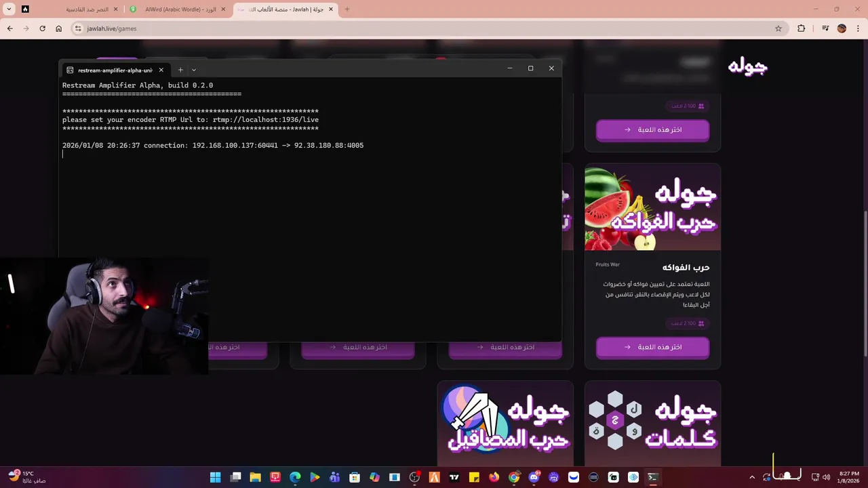This screenshot has width=868, height=488.
Task: Click the جوله logo at top right
Action: pos(747,66)
